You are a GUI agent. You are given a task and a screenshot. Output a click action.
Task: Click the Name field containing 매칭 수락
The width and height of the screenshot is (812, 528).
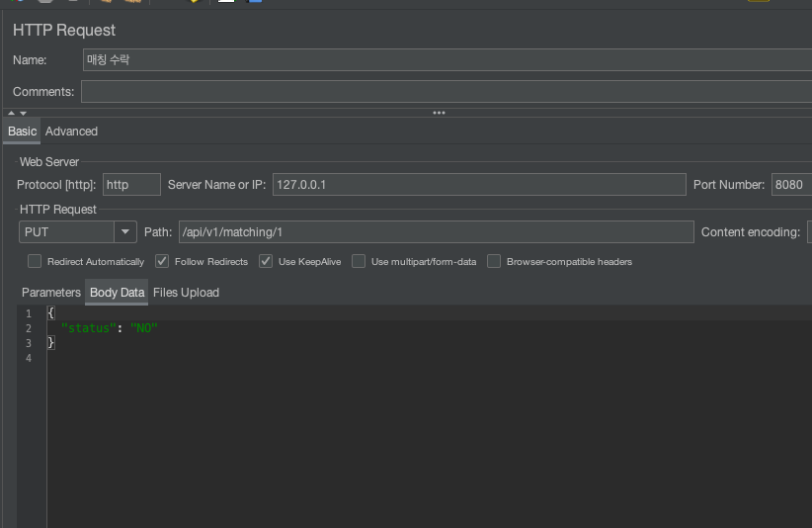point(447,60)
